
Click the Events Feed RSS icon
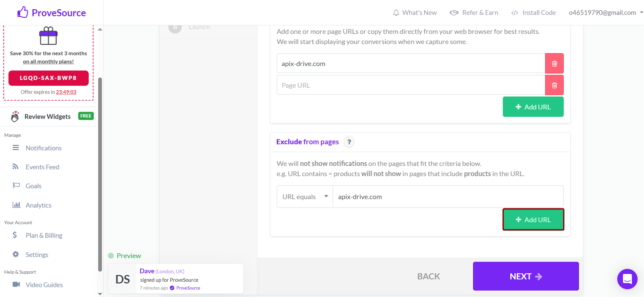click(x=16, y=167)
